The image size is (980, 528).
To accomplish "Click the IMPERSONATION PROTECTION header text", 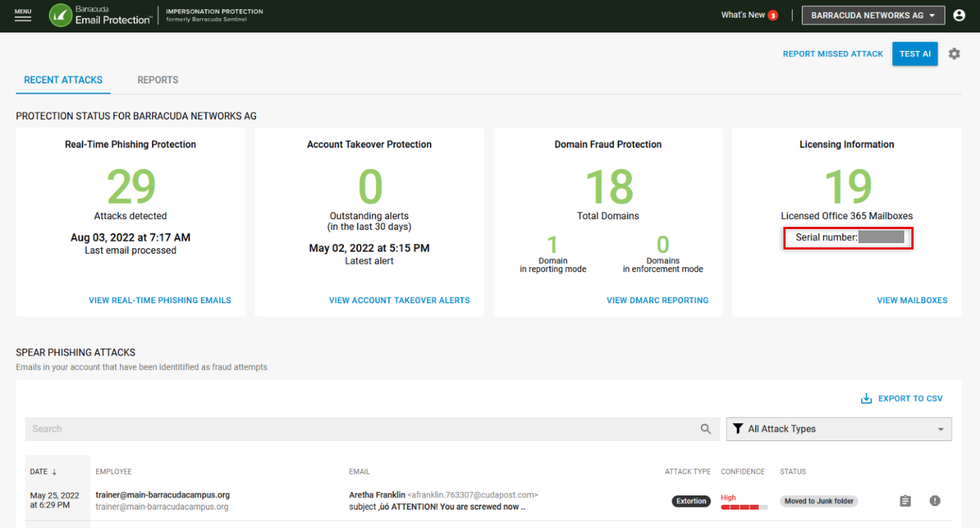I will coord(214,11).
